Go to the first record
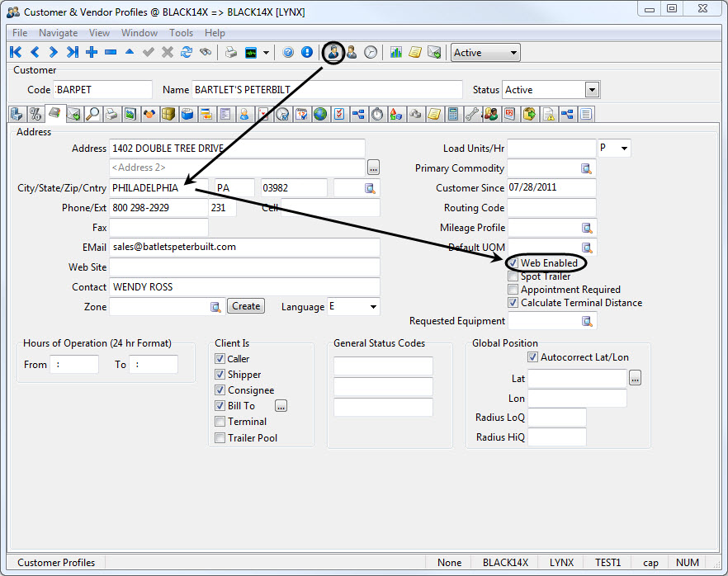The height and width of the screenshot is (576, 728). (x=16, y=52)
